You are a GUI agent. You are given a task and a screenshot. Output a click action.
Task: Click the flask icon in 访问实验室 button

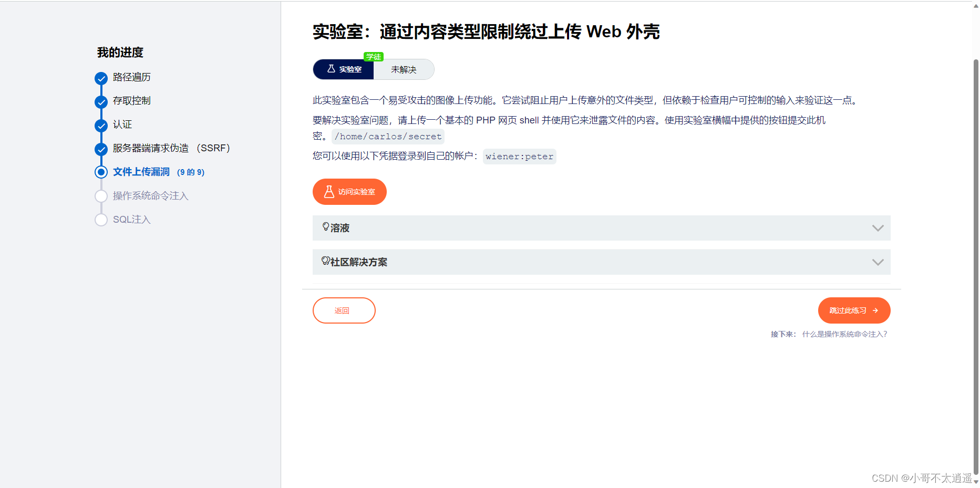[329, 192]
